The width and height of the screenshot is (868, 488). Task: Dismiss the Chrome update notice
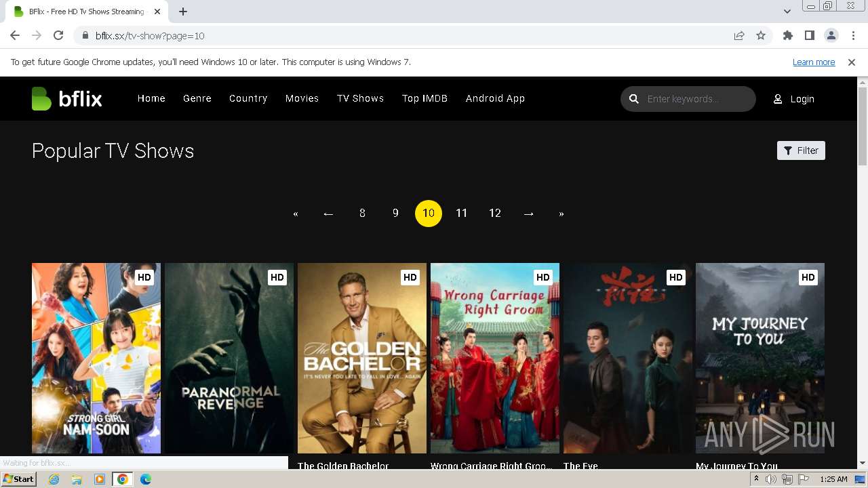pos(852,62)
